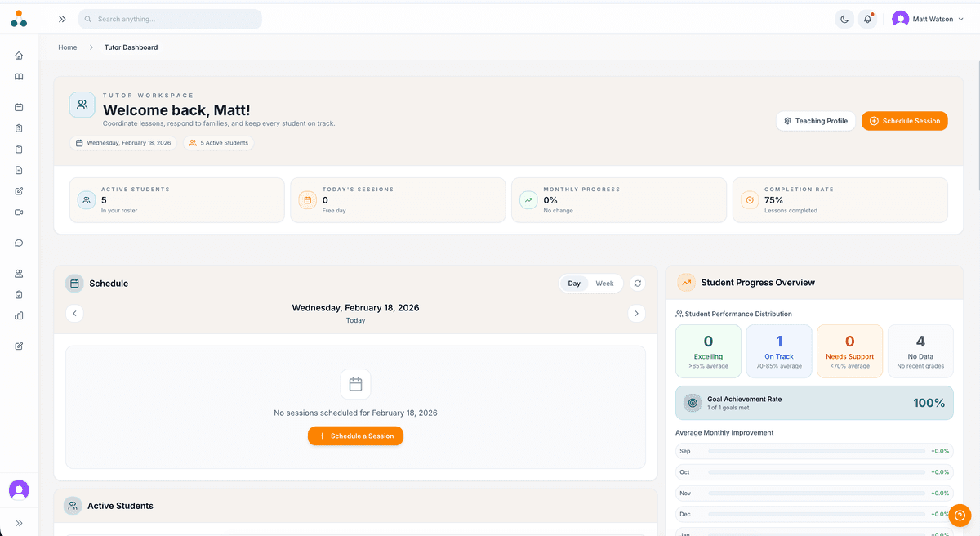Screen dimensions: 980x536
Task: Select the Day view toggle
Action: click(x=573, y=283)
